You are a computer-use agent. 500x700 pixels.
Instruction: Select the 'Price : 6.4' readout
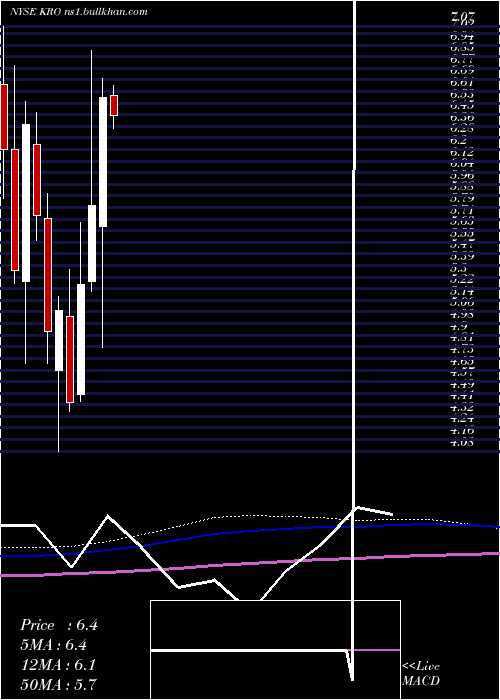tap(59, 625)
